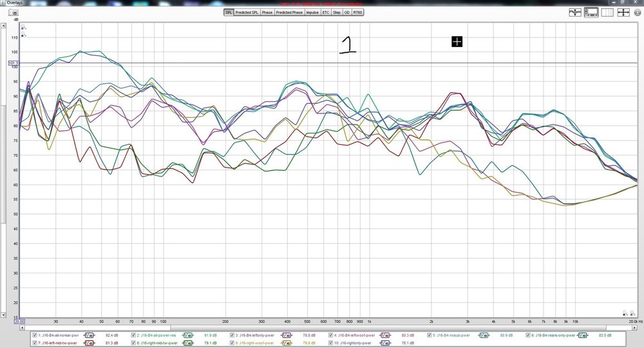Click the scrollbars toggle arrows icon

point(623,12)
